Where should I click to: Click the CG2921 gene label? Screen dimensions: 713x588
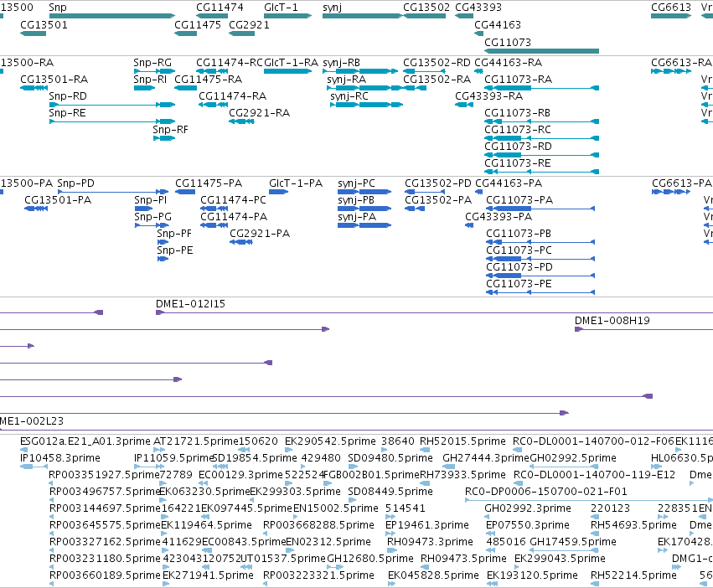(249, 24)
